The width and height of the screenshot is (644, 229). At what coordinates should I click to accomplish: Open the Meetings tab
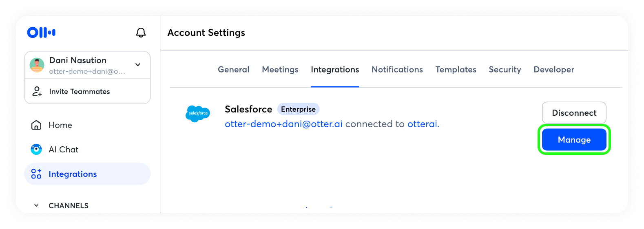(280, 70)
